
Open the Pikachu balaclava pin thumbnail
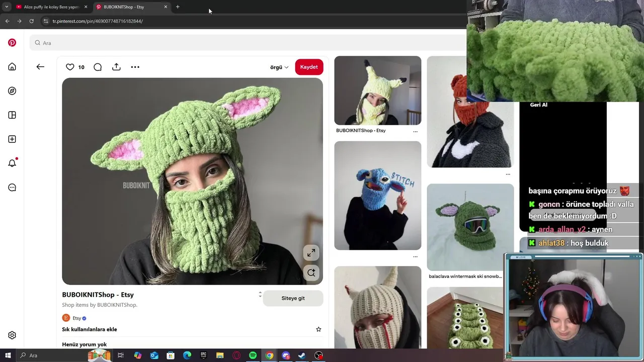click(378, 90)
